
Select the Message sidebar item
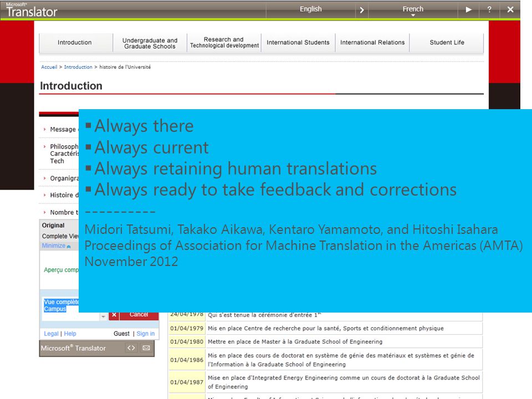pos(63,129)
